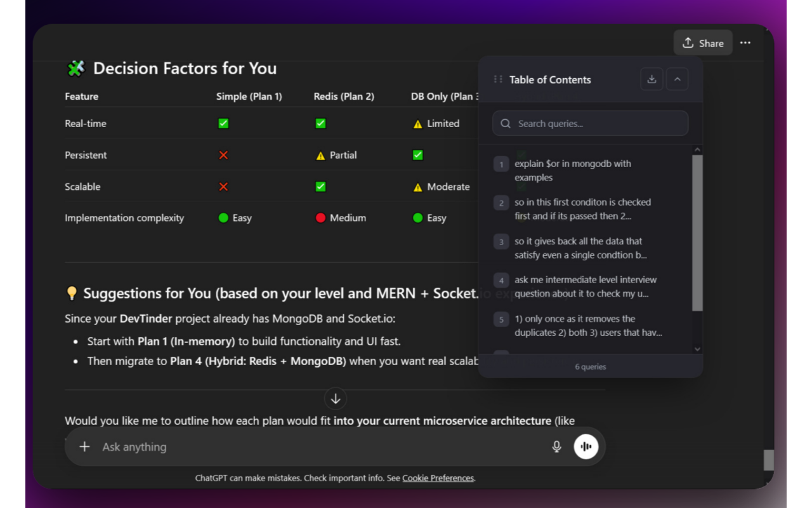Click the Search queries input field
Image resolution: width=812 pixels, height=508 pixels.
[596, 124]
